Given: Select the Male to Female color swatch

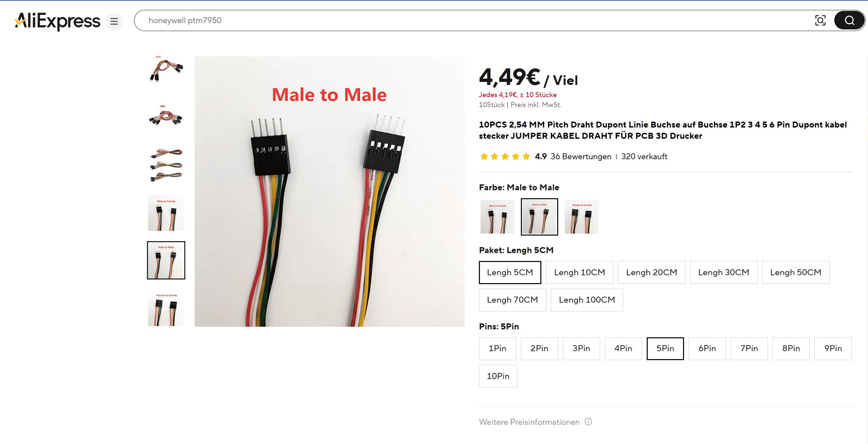Looking at the screenshot, I should tap(497, 217).
